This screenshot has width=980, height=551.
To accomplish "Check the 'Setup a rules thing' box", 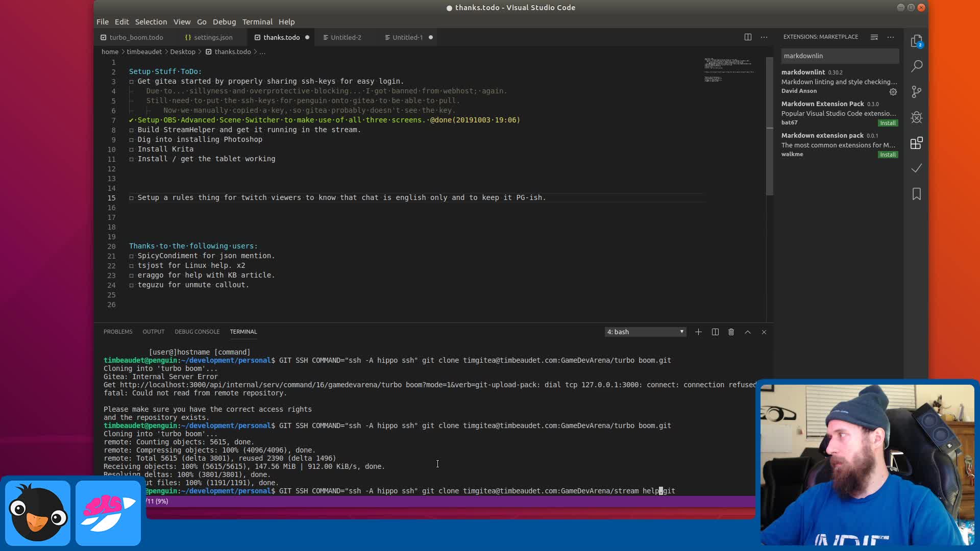I will tap(131, 198).
